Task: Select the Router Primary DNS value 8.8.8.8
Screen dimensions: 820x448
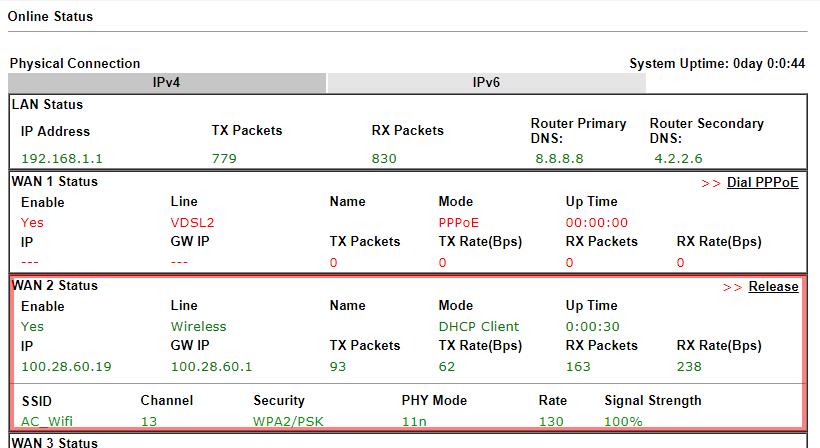Action: click(x=560, y=158)
